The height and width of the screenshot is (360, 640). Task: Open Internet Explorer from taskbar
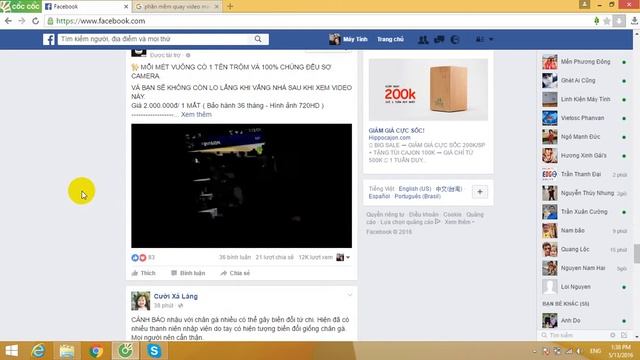[39, 351]
